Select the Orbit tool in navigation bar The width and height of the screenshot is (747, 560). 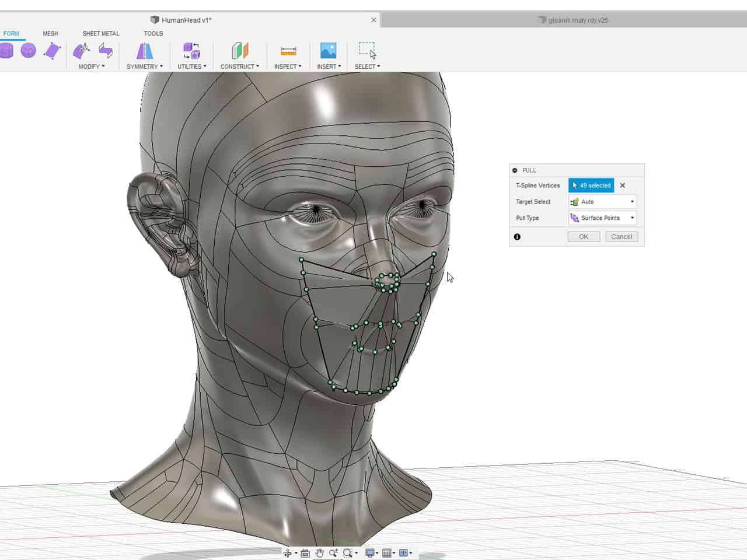click(x=288, y=552)
